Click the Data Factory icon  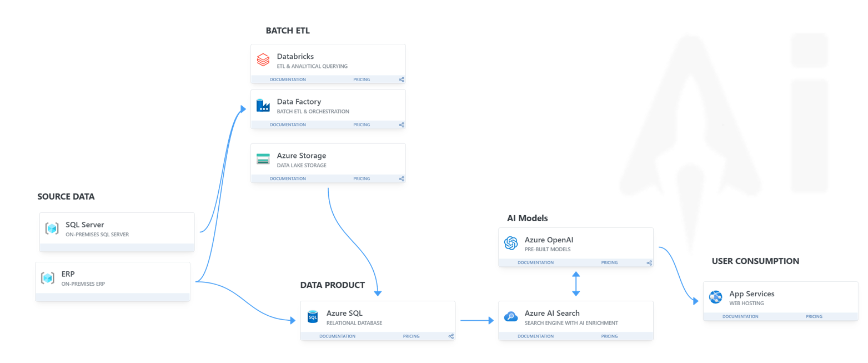point(263,105)
